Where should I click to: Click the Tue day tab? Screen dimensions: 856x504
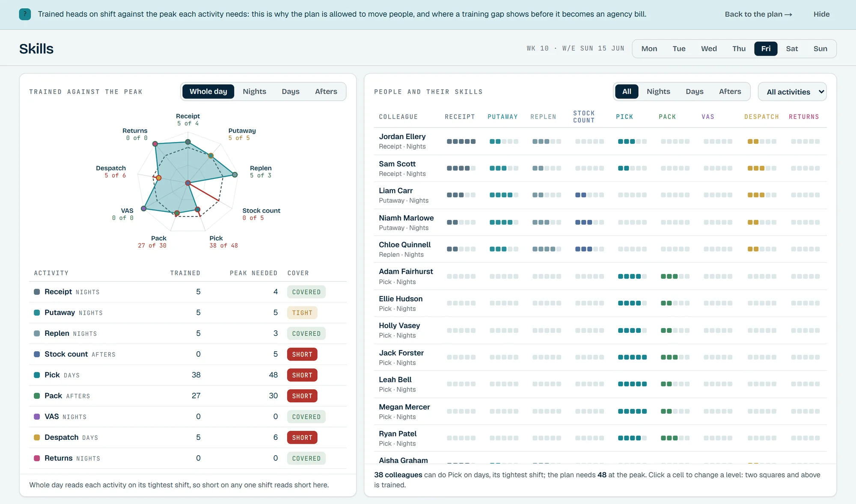click(x=679, y=49)
